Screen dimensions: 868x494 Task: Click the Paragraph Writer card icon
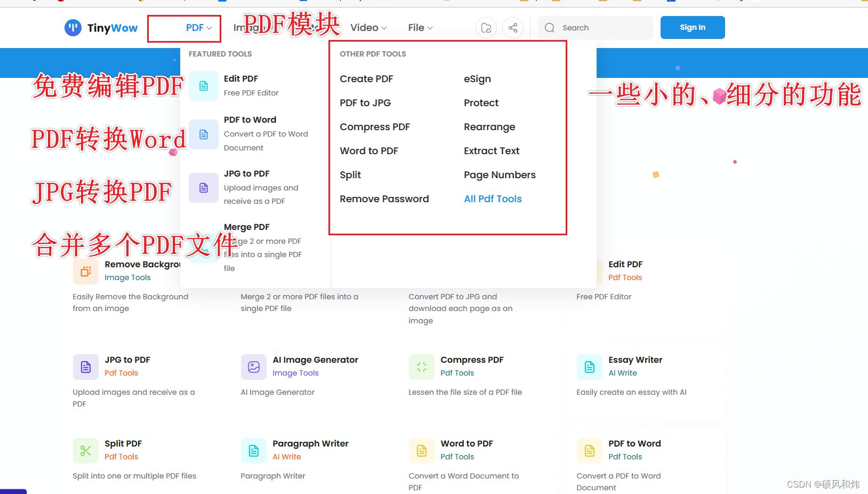click(x=254, y=451)
